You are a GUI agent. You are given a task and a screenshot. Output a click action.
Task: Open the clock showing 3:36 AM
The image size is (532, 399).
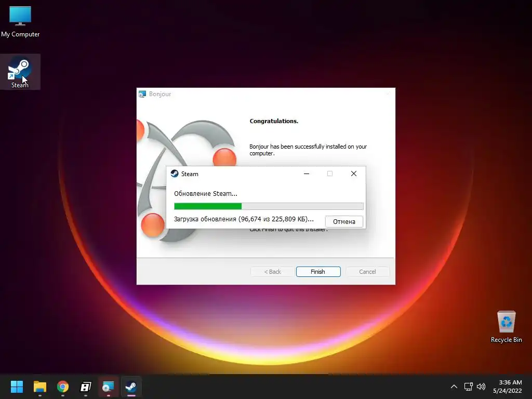(507, 387)
